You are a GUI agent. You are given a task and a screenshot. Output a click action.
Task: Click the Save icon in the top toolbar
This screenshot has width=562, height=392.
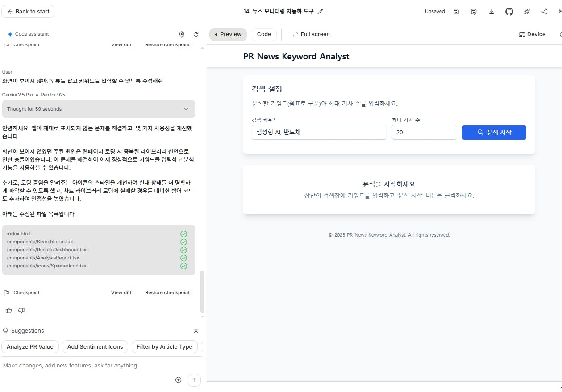[x=456, y=11]
